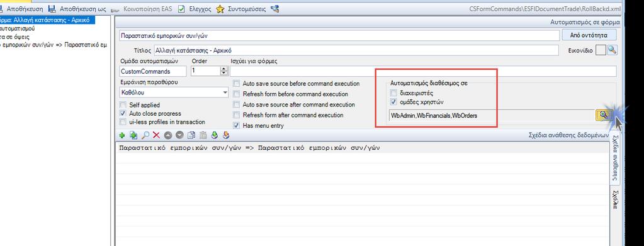The image size is (644, 246).
Task: Select tree item εμπορικών συν/γών => Παραστατικό
Action: tap(54, 45)
